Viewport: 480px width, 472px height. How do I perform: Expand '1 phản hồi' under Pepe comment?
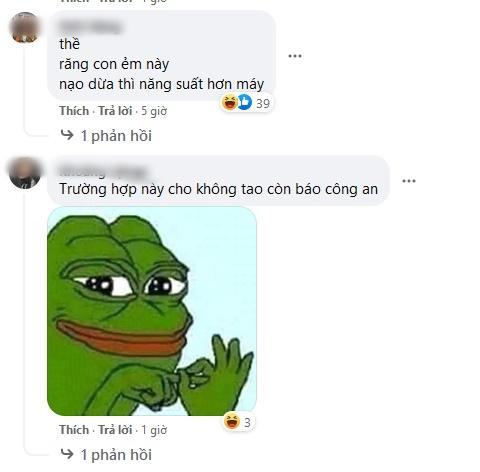click(116, 455)
